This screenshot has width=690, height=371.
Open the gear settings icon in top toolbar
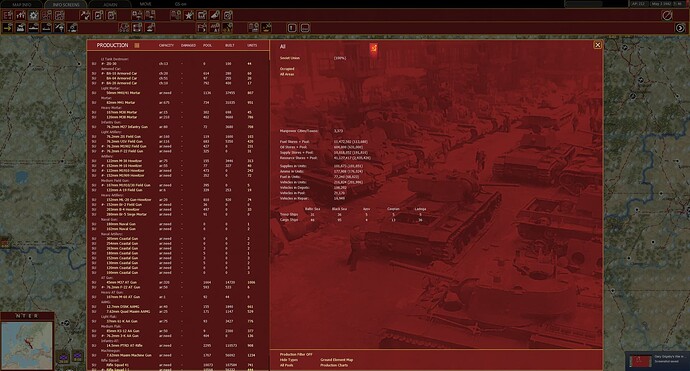(x=33, y=15)
